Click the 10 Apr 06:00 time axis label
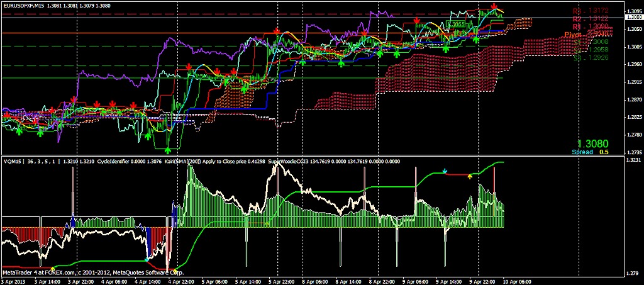Screen dimensions: 644x285 point(518,281)
